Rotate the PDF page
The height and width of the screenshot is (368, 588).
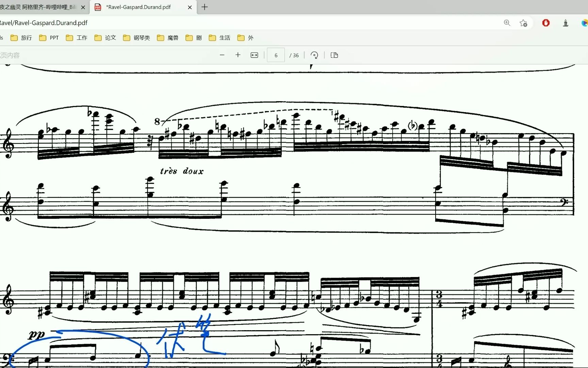(314, 55)
